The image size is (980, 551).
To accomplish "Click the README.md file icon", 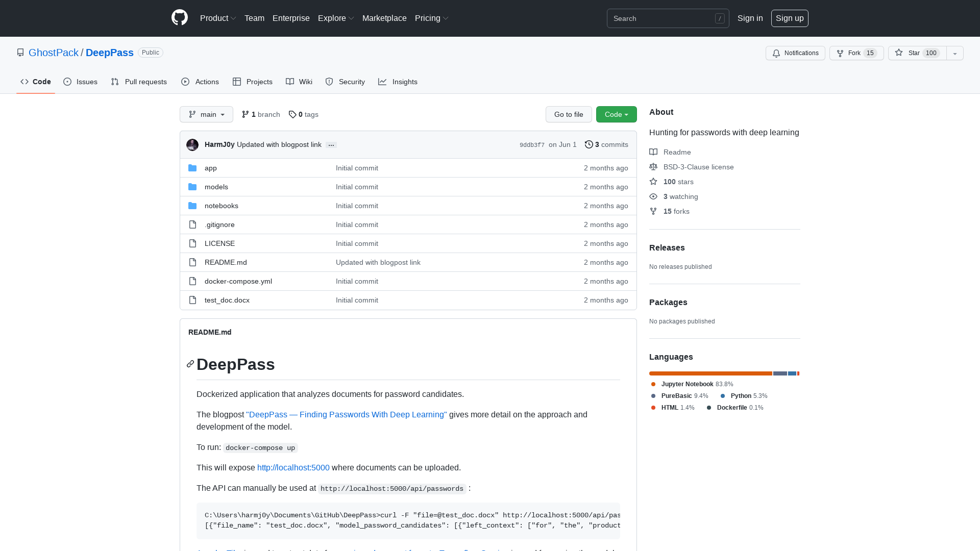I will 192,262.
